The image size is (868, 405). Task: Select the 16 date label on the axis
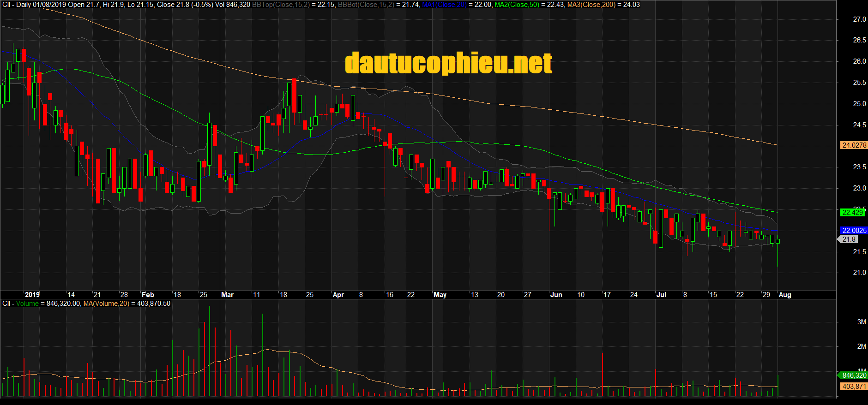click(x=390, y=295)
